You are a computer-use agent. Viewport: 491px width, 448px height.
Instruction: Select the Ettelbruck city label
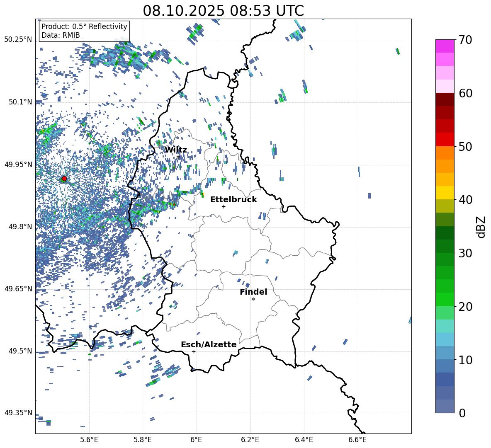click(x=233, y=199)
